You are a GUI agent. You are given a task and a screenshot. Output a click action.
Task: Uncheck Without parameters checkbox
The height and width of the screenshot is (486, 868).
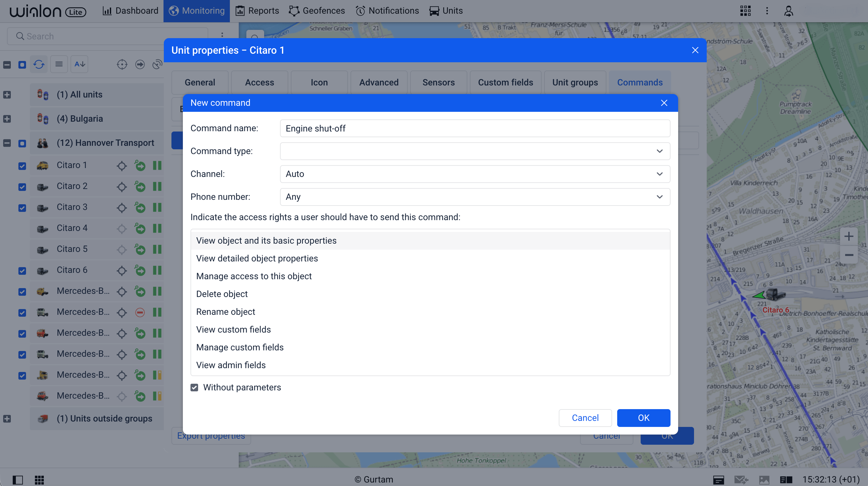click(x=194, y=388)
